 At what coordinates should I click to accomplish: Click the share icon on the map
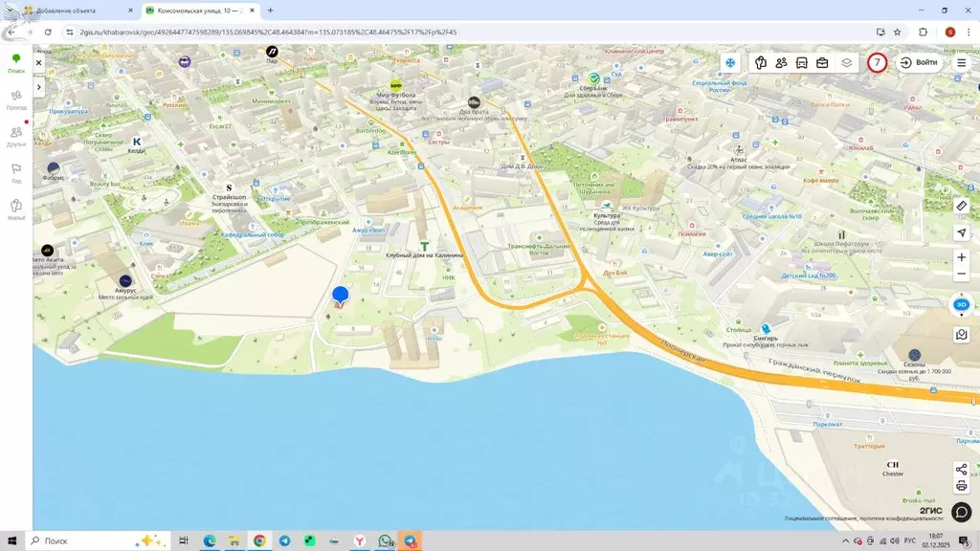coord(962,469)
